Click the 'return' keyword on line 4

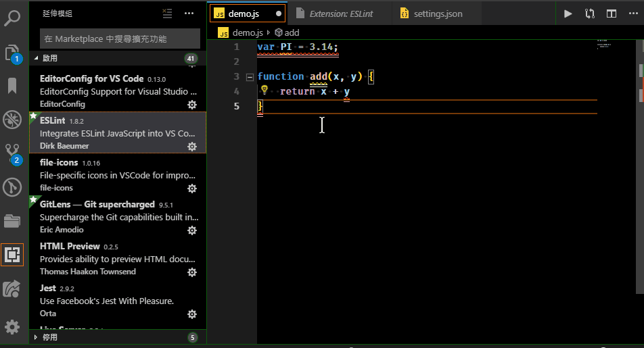(x=298, y=91)
